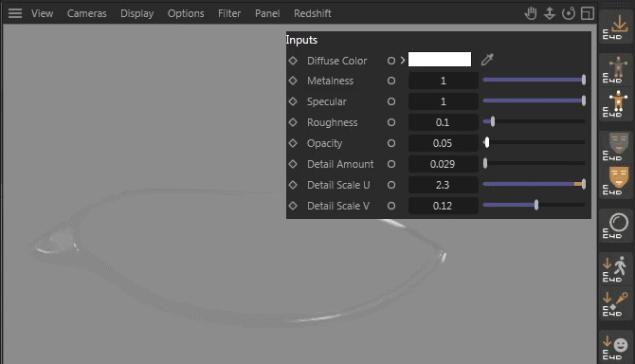Toggle the viewport layout maximize icon

tap(588, 13)
